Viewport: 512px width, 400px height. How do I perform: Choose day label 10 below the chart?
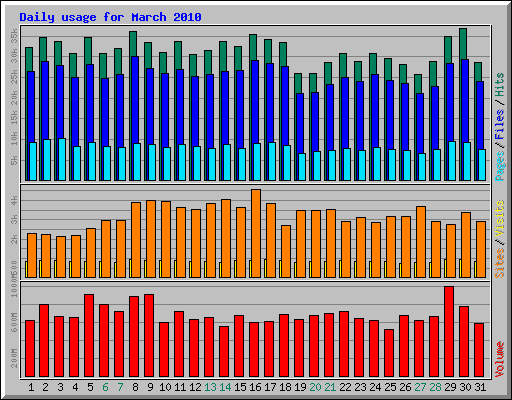point(165,387)
